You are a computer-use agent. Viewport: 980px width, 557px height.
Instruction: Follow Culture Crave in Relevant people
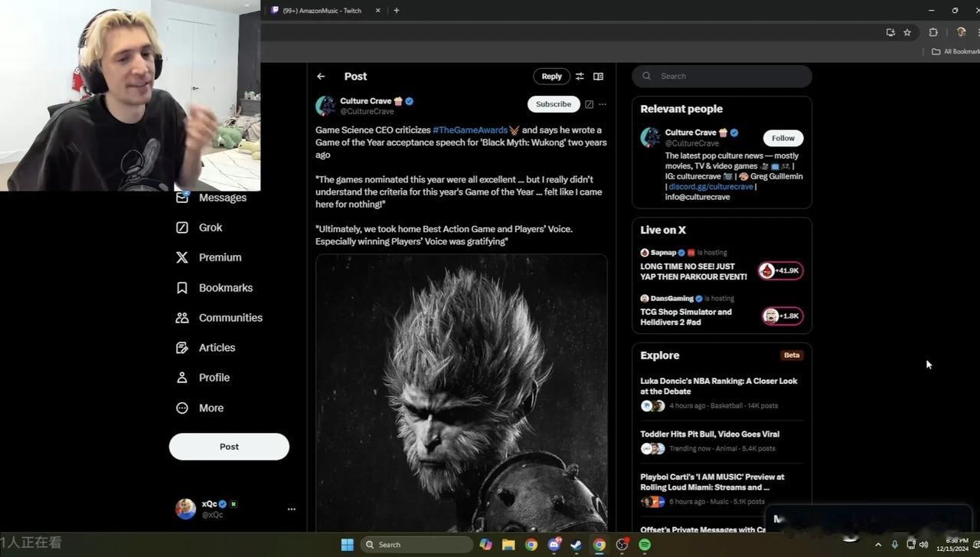coord(782,138)
